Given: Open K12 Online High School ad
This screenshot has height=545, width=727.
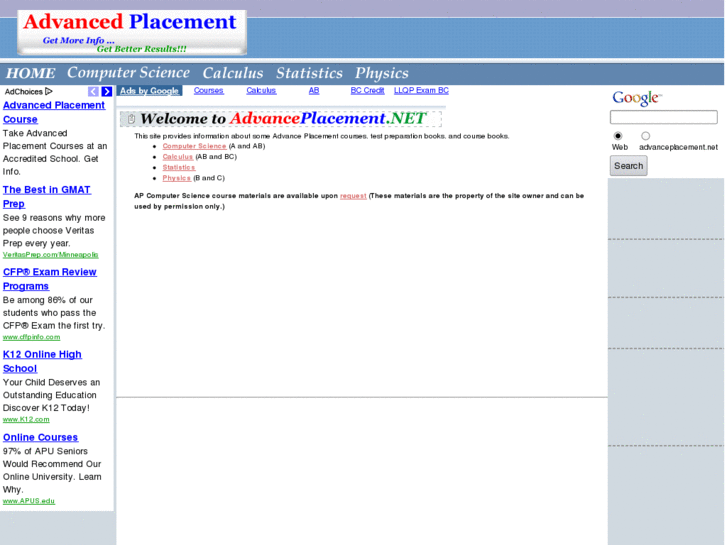Looking at the screenshot, I should tap(42, 361).
